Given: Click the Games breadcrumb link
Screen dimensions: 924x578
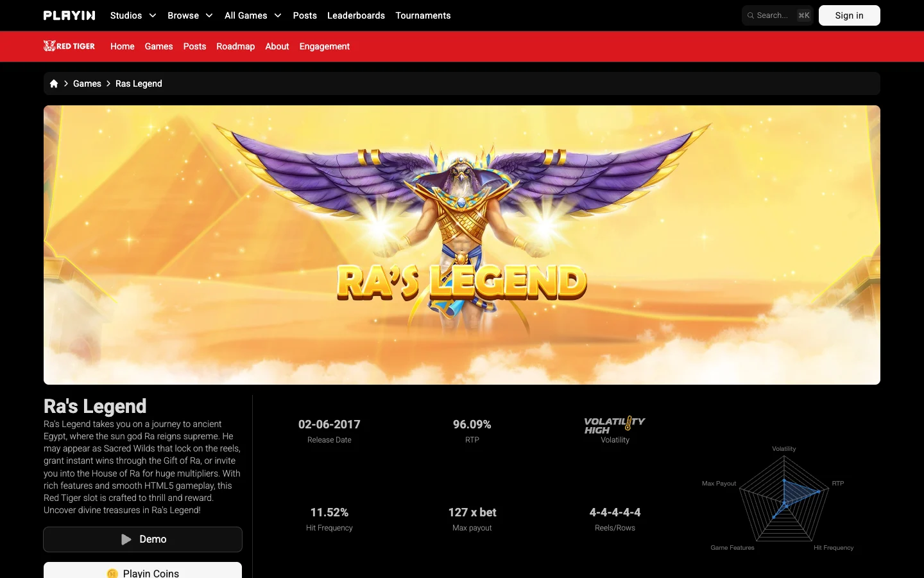Looking at the screenshot, I should click(x=87, y=83).
